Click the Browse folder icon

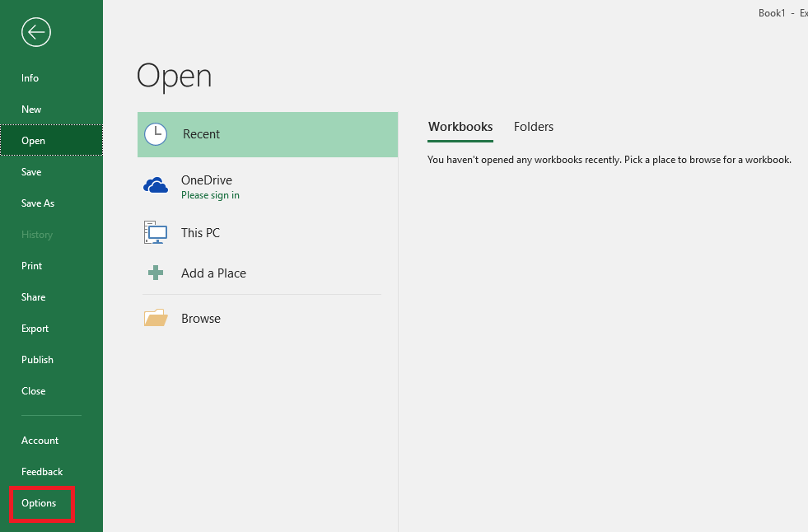156,319
